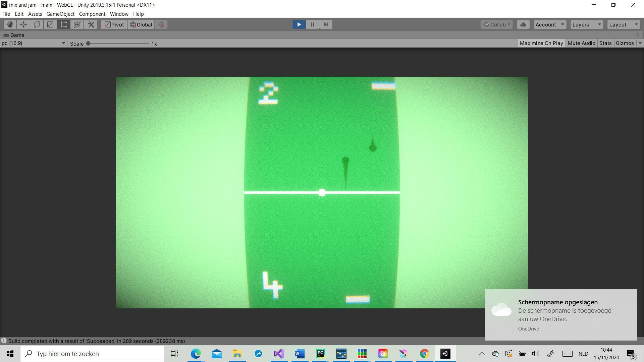This screenshot has width=644, height=362.
Task: Click the top paddle in game
Action: coord(383,86)
